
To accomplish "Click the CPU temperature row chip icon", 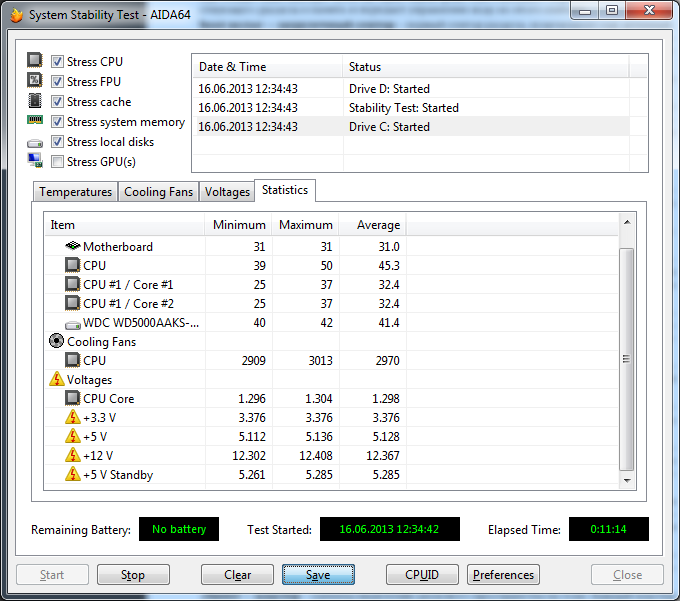I will (x=73, y=265).
